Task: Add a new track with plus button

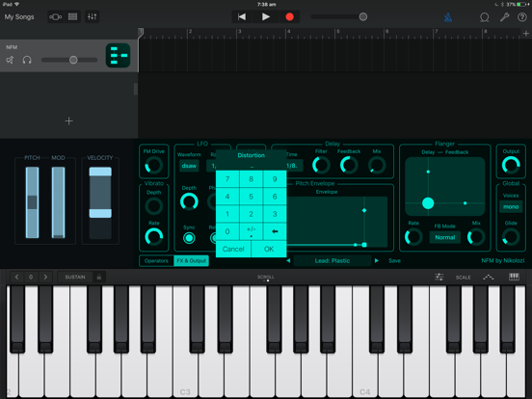Action: click(x=68, y=121)
